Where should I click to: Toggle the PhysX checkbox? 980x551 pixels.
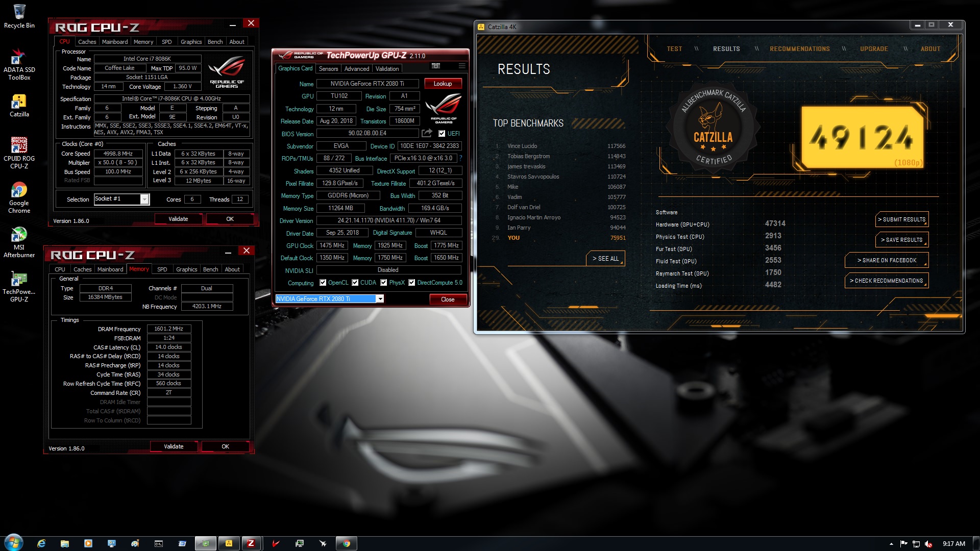coord(384,283)
